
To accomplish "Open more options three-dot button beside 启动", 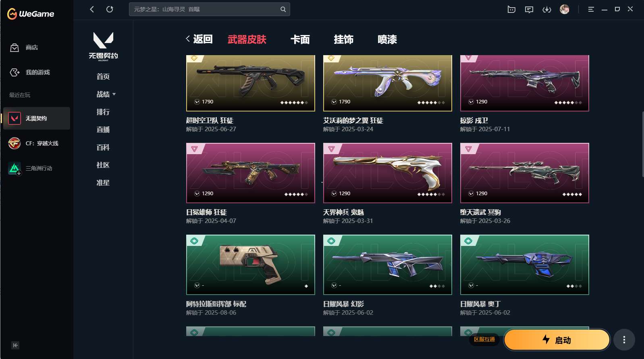I will pos(624,340).
